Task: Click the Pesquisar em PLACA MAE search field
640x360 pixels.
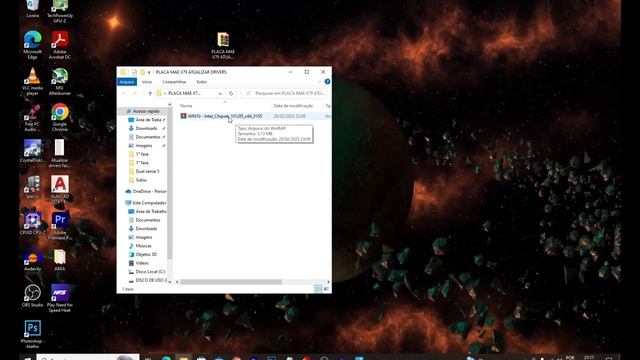Action: [x=284, y=93]
